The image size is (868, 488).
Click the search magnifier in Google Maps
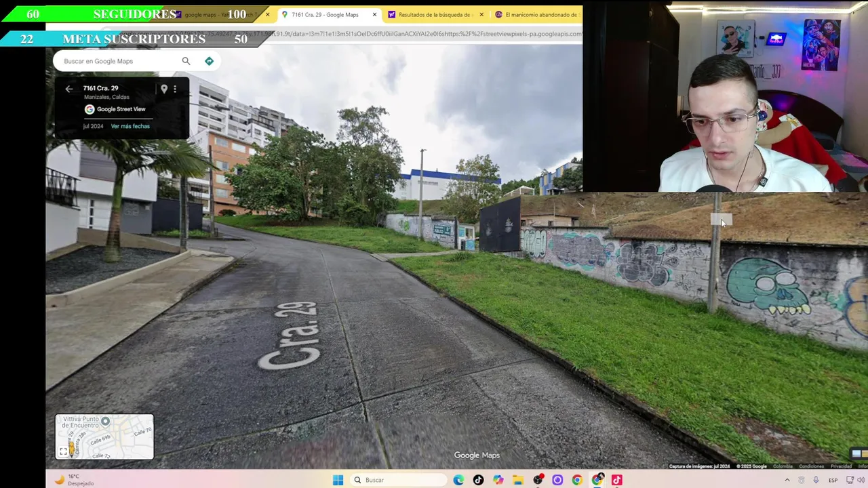coord(186,61)
